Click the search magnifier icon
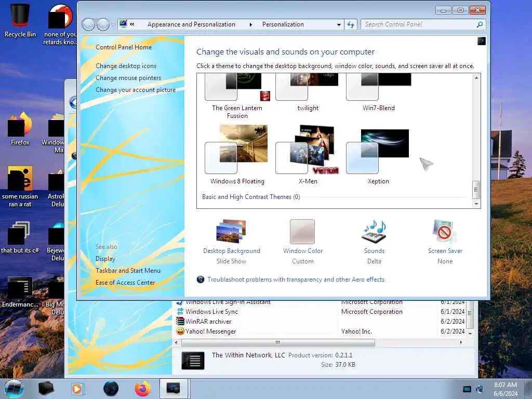 pyautogui.click(x=480, y=24)
